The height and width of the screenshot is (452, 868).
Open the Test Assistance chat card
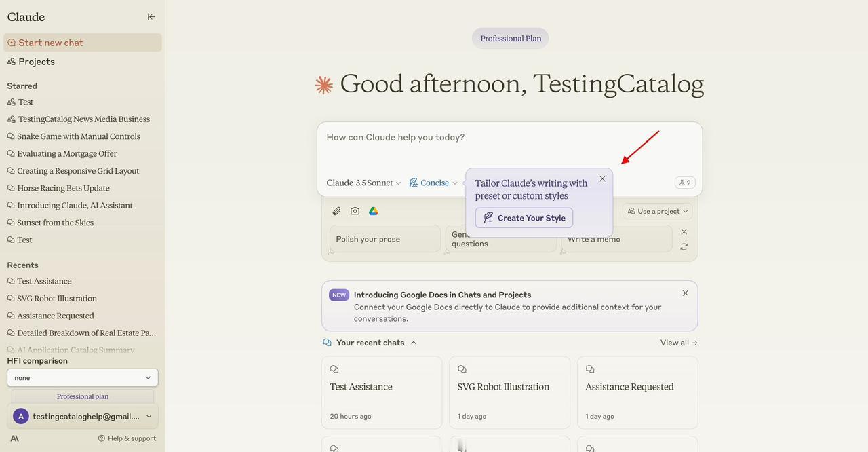pos(382,393)
